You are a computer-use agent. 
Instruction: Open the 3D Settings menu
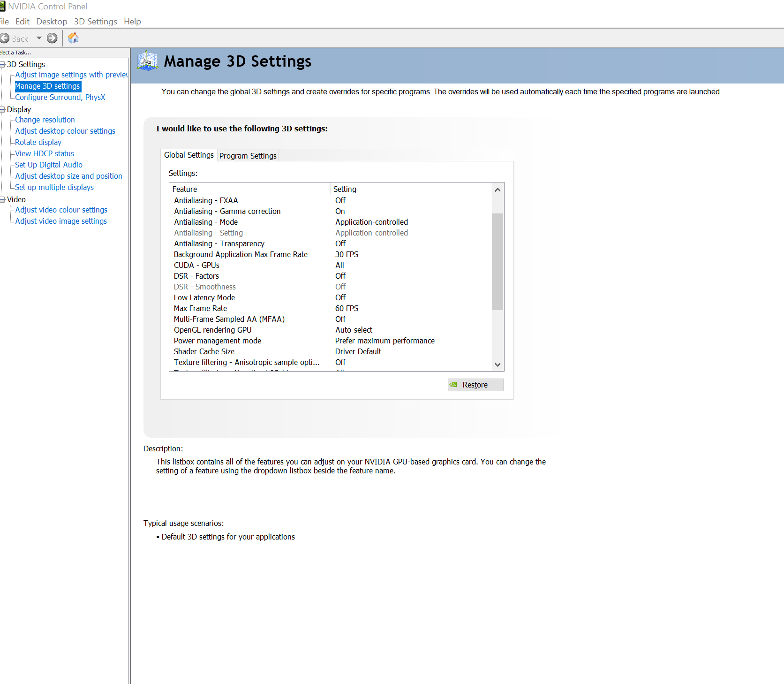[96, 22]
